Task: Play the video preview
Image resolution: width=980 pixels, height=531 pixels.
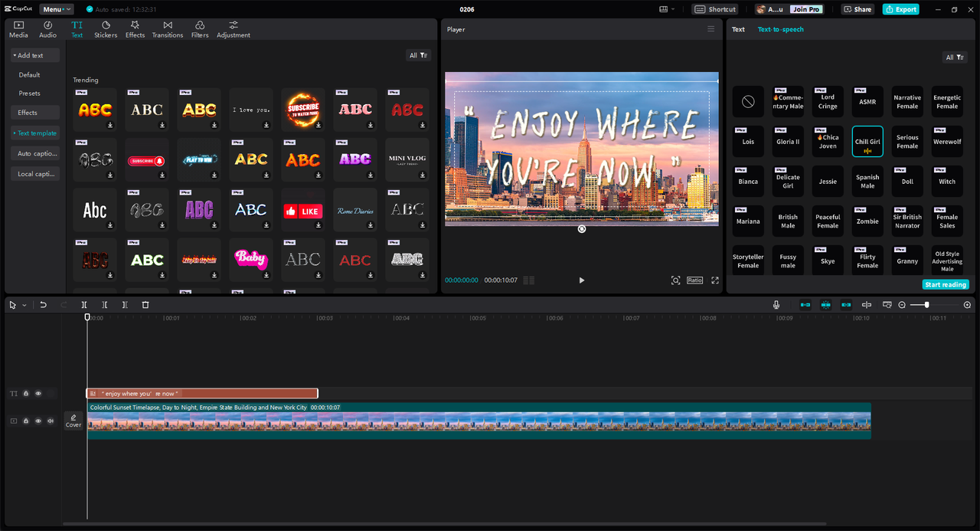Action: [581, 280]
